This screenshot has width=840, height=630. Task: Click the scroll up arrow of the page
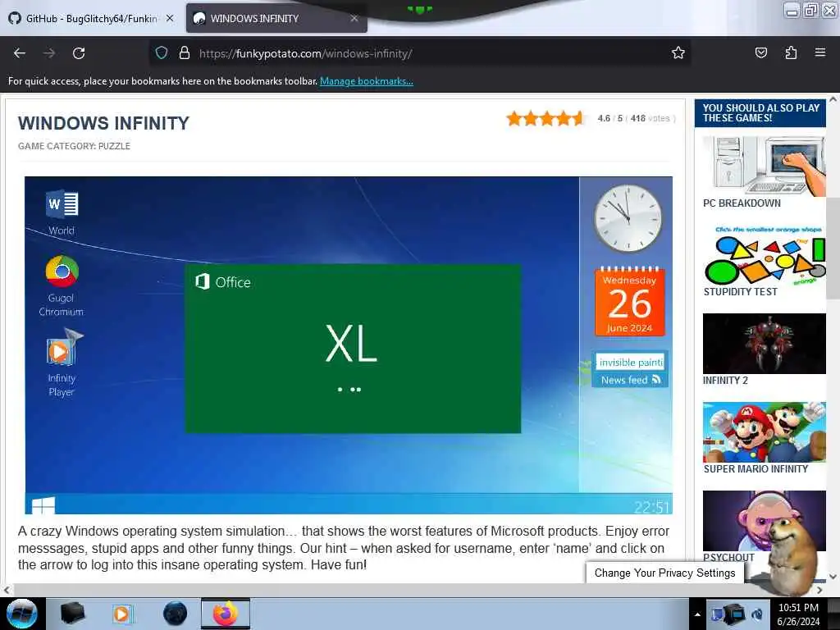833,99
